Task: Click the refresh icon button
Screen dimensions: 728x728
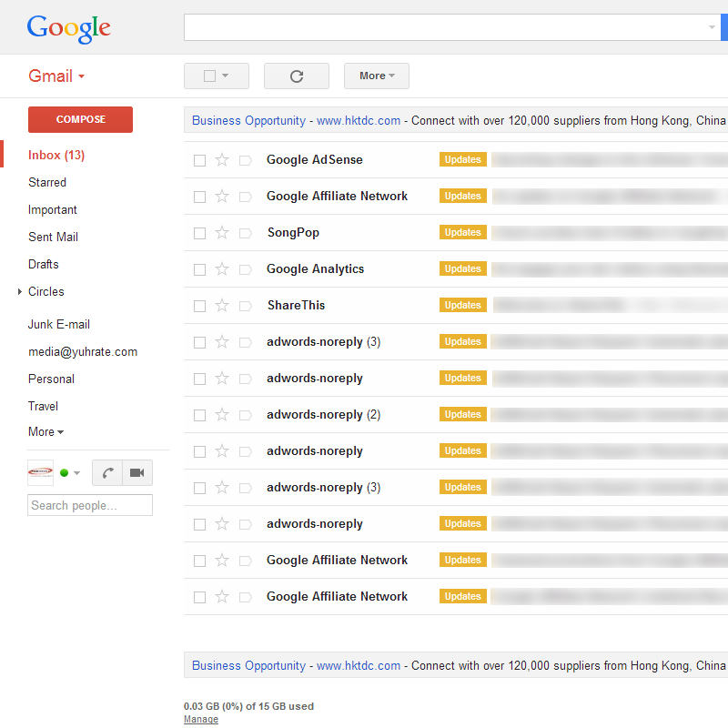Action: 297,76
